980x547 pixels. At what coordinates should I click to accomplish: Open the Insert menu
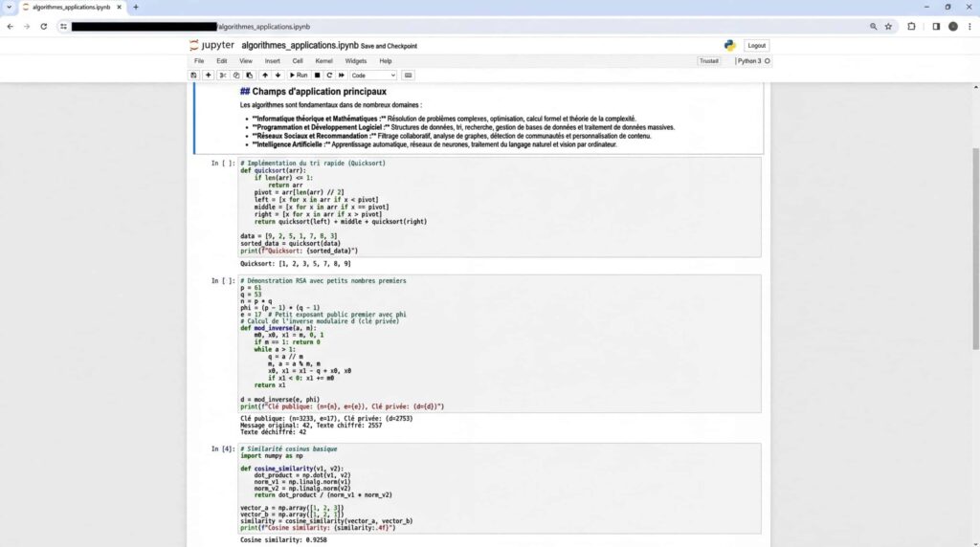pyautogui.click(x=273, y=61)
